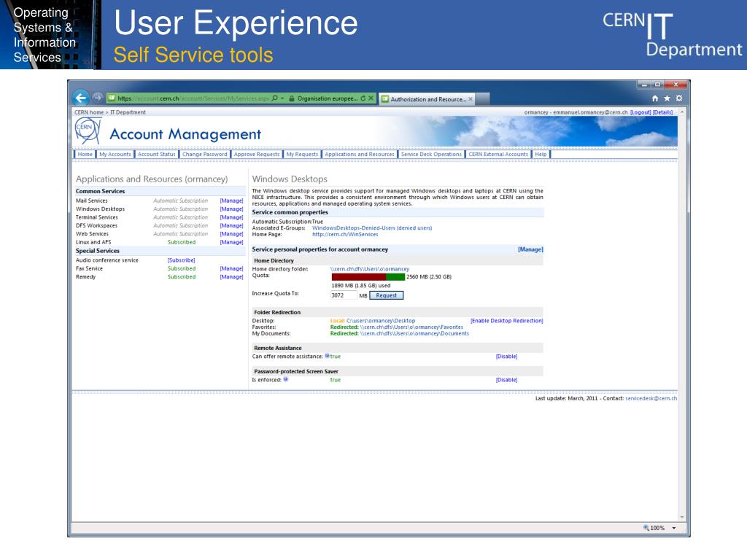Open the My Accounts menu item

point(115,155)
